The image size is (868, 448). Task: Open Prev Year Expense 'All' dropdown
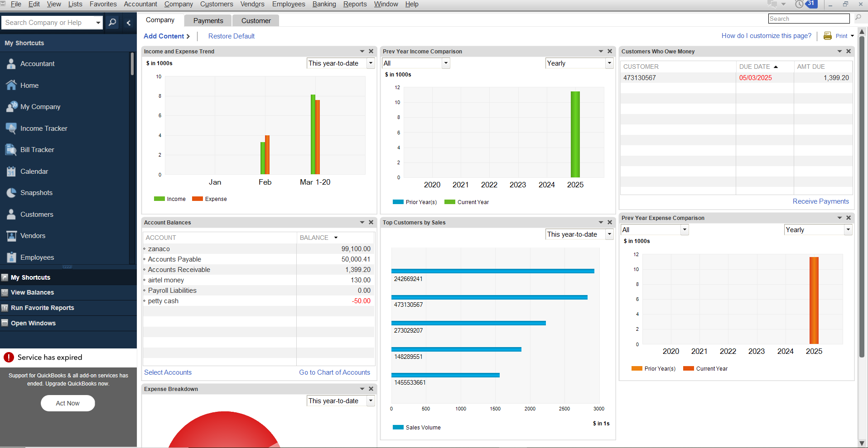click(x=685, y=230)
